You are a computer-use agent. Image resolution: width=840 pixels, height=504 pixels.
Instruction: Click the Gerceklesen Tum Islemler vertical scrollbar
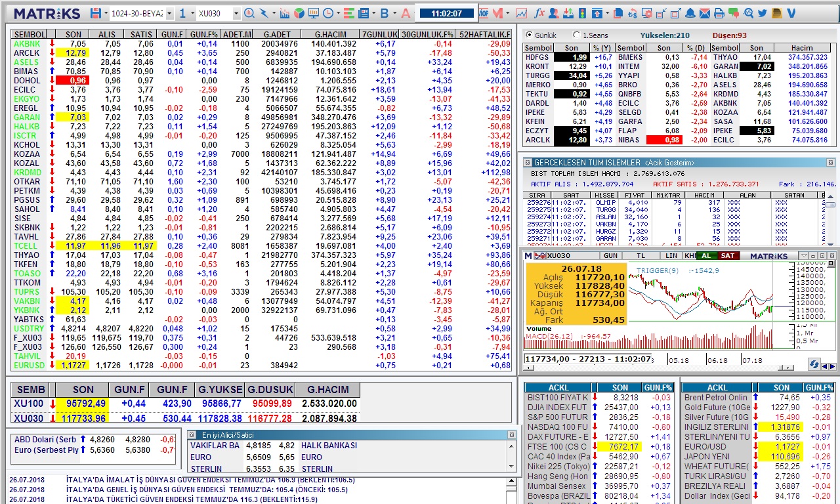pos(831,219)
